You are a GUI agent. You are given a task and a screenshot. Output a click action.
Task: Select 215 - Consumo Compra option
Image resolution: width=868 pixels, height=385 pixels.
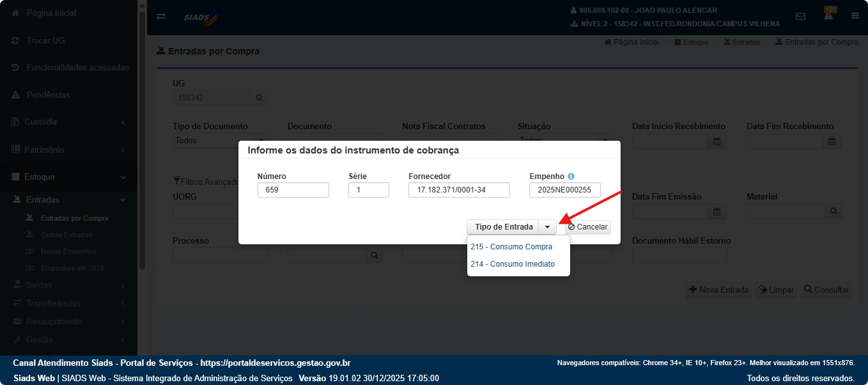coord(511,247)
